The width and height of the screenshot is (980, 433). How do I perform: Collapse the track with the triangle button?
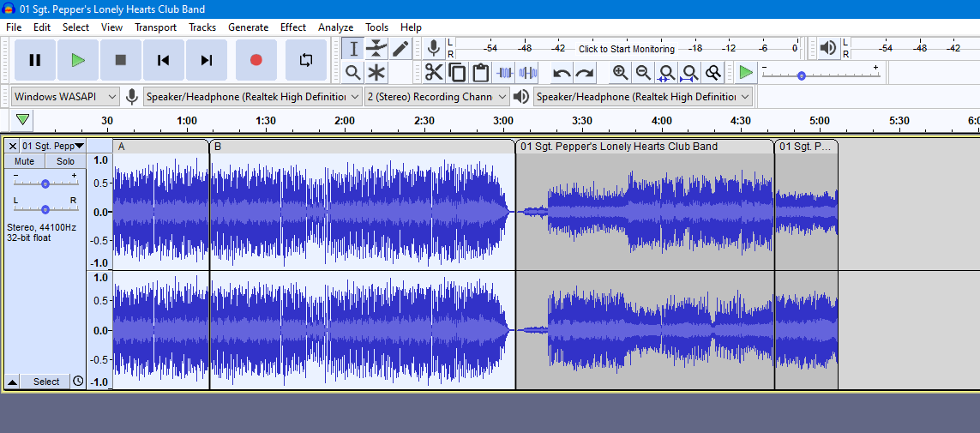13,382
